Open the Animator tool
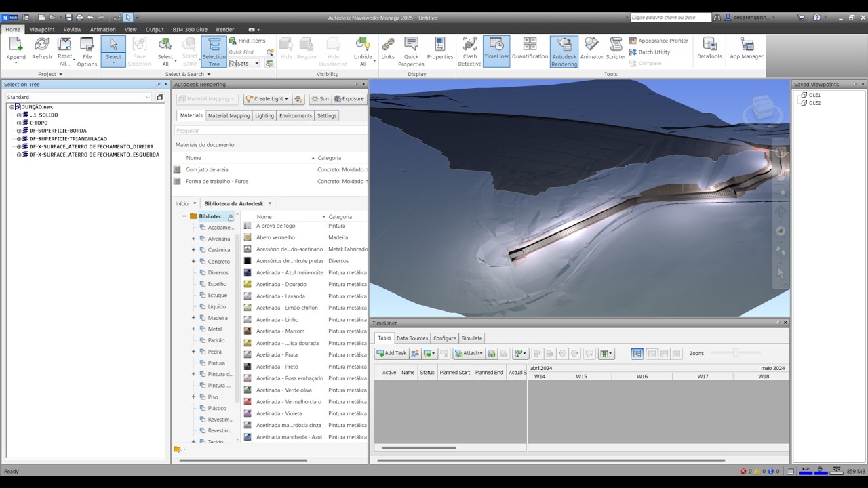Image resolution: width=868 pixels, height=488 pixels. tap(591, 49)
